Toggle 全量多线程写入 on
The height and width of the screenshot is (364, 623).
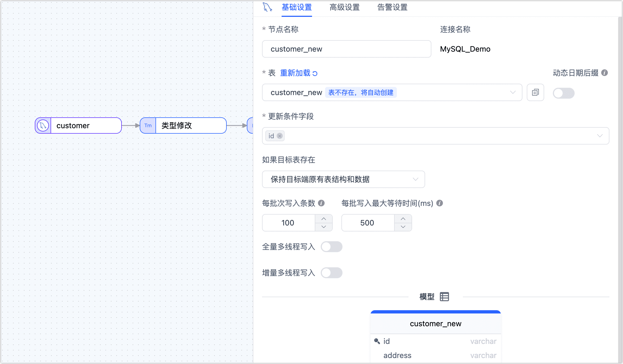tap(331, 247)
